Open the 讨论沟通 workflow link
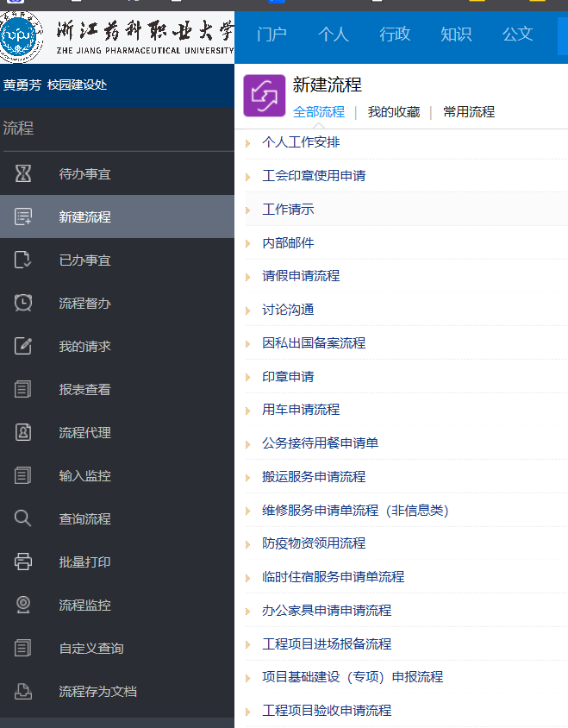Screen dimensions: 568x728 point(288,310)
